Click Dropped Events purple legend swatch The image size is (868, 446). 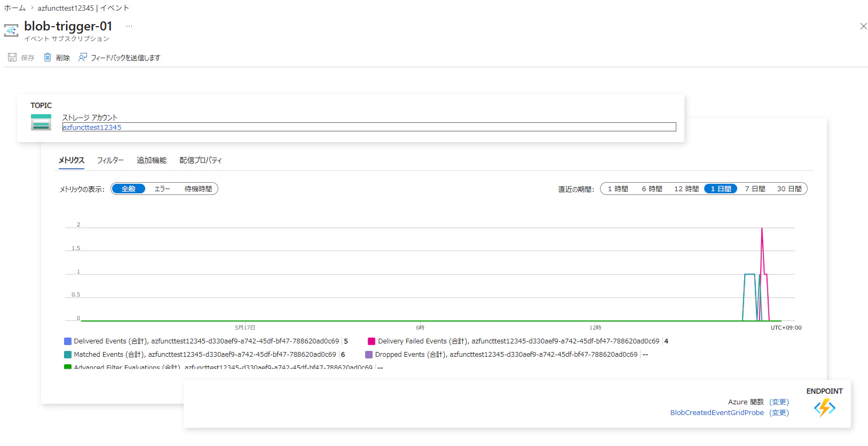coord(369,355)
